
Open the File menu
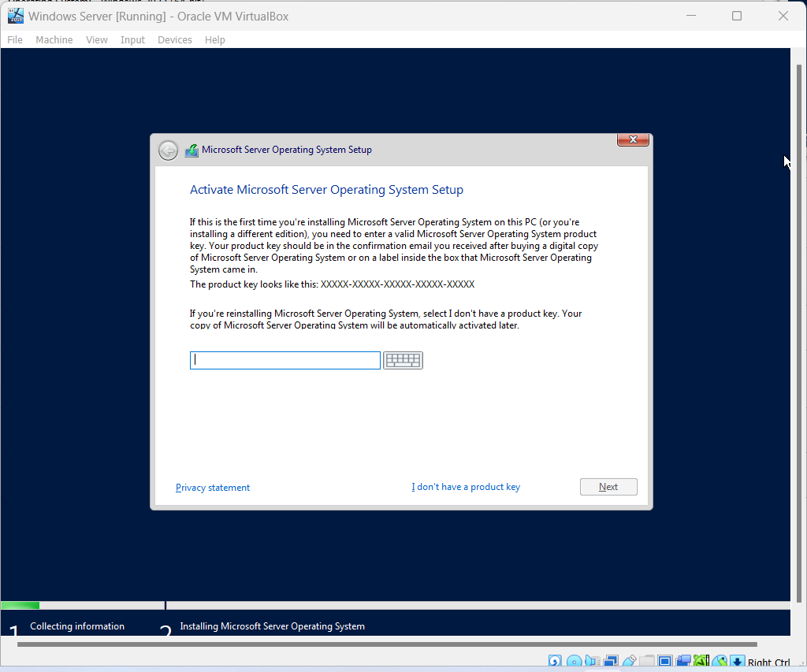coord(14,39)
